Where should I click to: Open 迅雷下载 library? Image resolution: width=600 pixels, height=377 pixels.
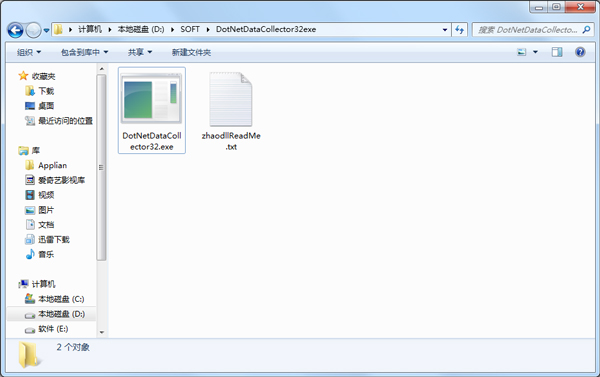tap(54, 240)
